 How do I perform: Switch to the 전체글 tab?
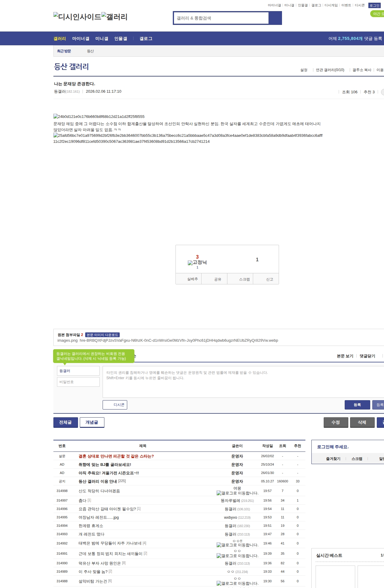(66, 422)
